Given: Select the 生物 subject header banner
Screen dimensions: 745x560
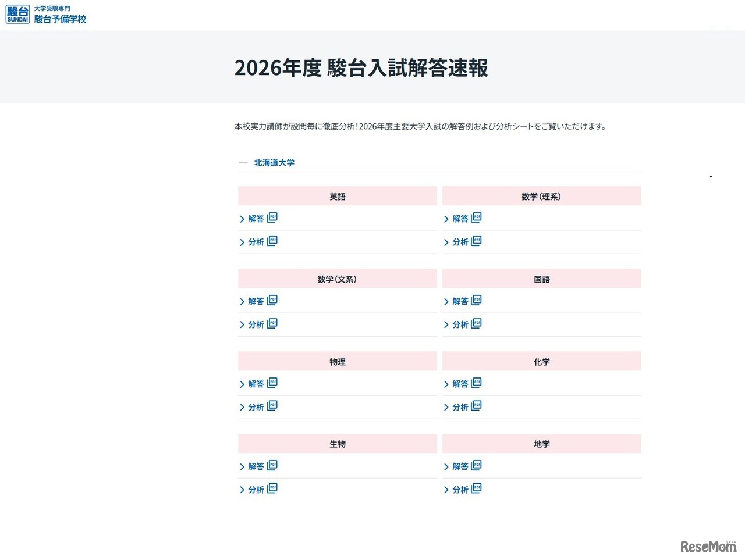Looking at the screenshot, I should click(338, 444).
